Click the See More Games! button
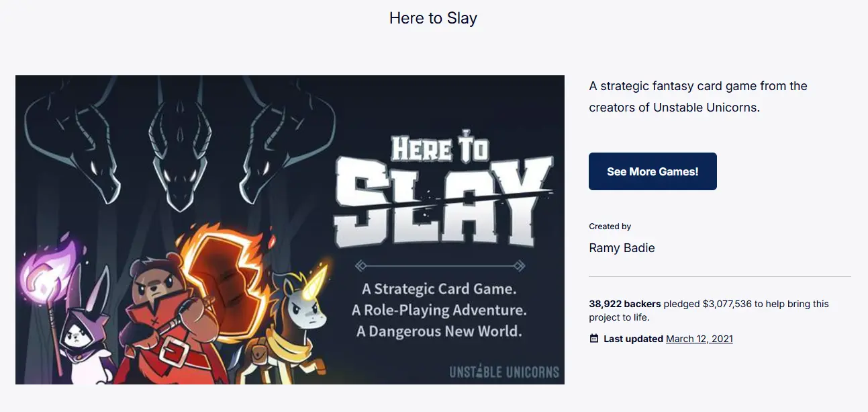 click(652, 171)
